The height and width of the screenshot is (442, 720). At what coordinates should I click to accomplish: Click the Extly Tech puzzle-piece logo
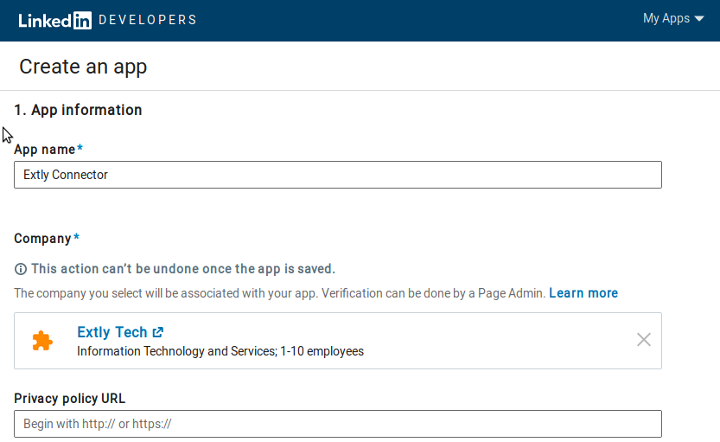[x=42, y=341]
